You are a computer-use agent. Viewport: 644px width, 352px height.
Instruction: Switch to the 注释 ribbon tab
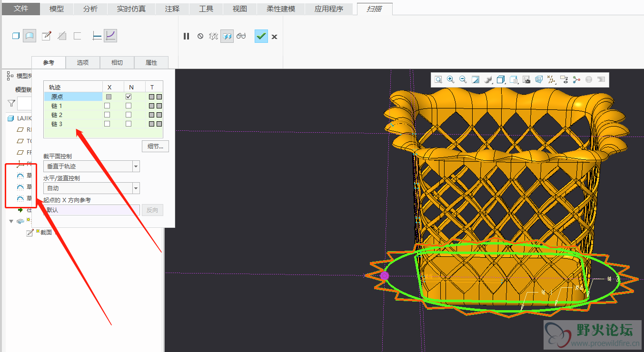click(x=172, y=9)
